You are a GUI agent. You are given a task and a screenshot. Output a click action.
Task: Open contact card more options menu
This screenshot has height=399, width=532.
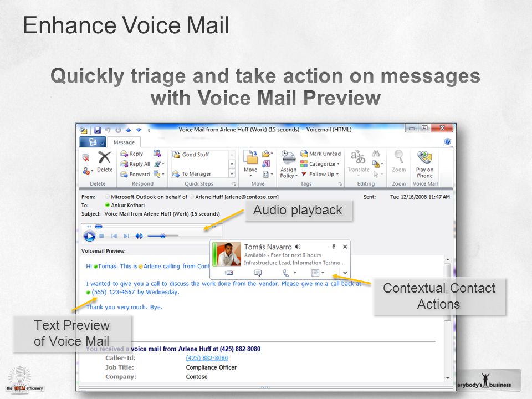318,273
